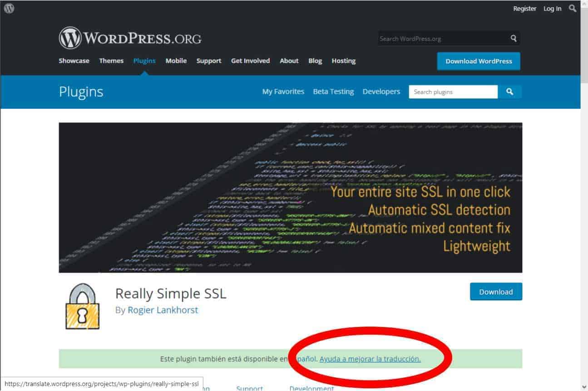Open the About menu item

click(x=289, y=61)
